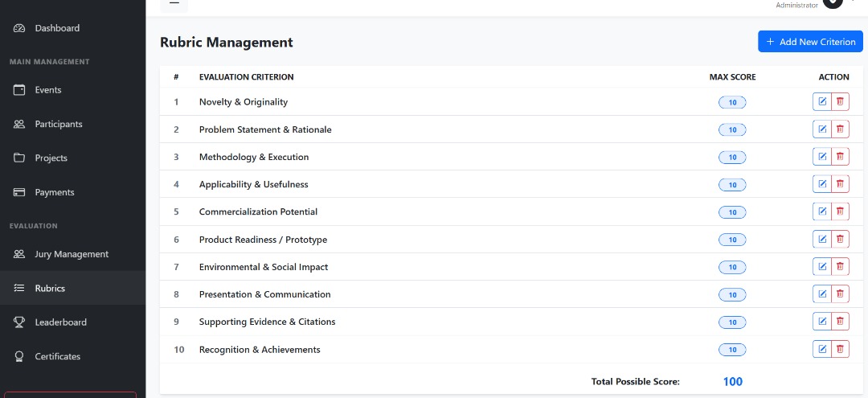Edit the Methodology & Execution criterion
Screen dimensions: 868x398
tap(821, 157)
